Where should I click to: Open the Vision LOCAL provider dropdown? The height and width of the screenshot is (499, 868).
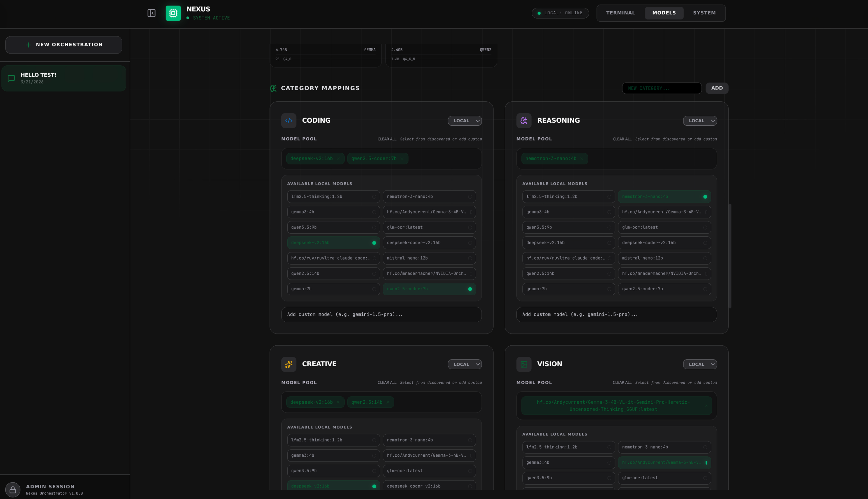700,364
